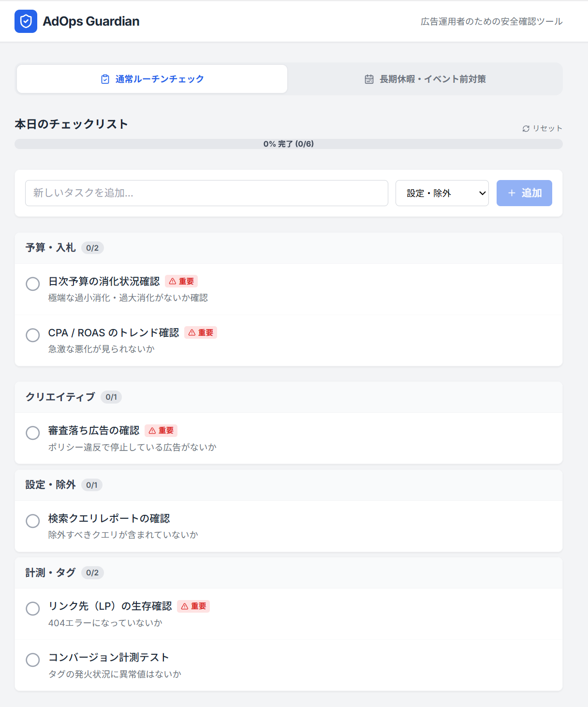Click the AdOps Guardian shield logo
588x707 pixels.
pyautogui.click(x=26, y=21)
